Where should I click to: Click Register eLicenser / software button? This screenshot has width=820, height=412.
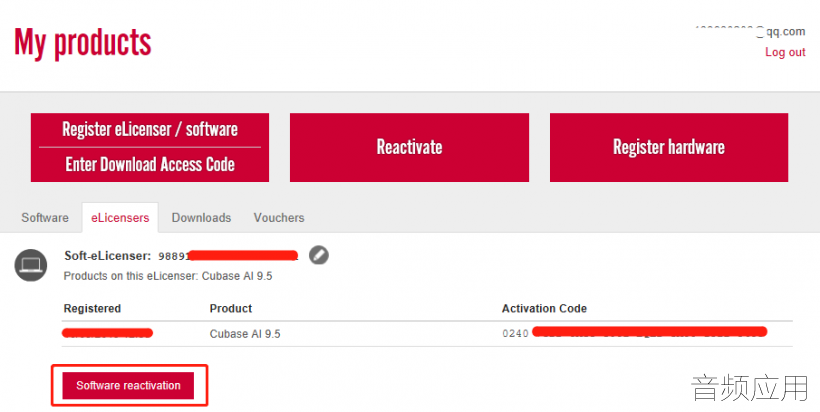(150, 130)
